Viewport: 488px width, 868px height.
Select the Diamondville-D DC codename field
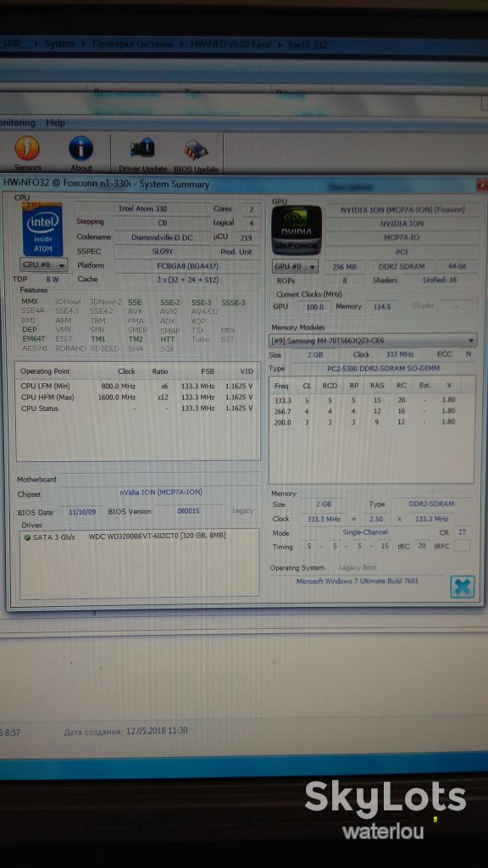pos(162,237)
